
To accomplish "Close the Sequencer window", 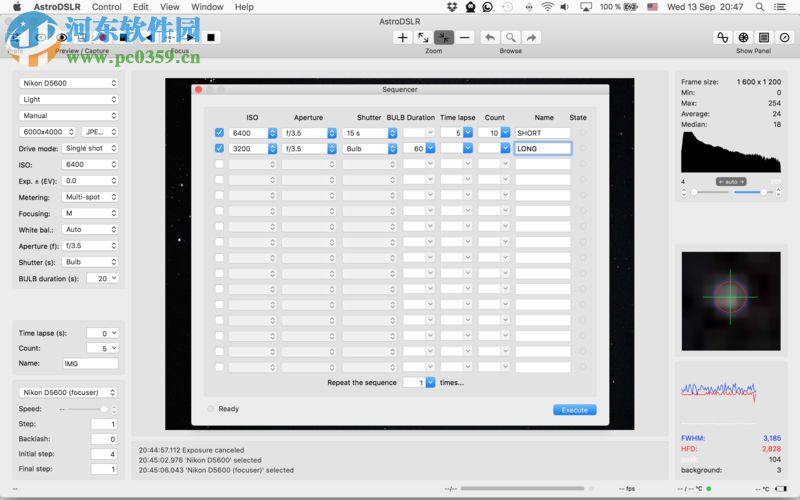I will click(x=198, y=90).
